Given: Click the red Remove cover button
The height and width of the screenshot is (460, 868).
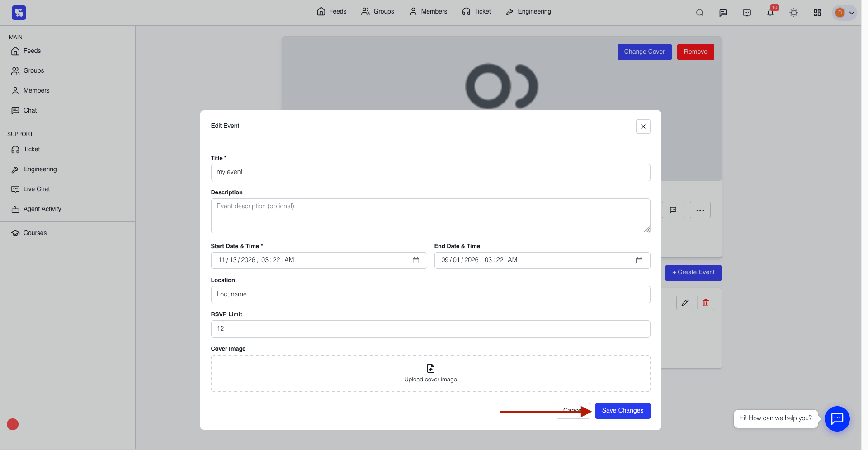Looking at the screenshot, I should (x=695, y=52).
